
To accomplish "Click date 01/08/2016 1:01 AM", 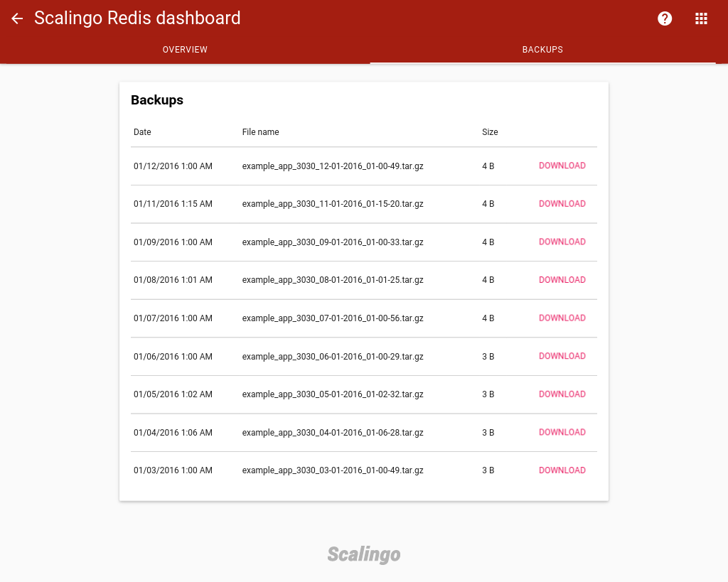I will (x=173, y=280).
